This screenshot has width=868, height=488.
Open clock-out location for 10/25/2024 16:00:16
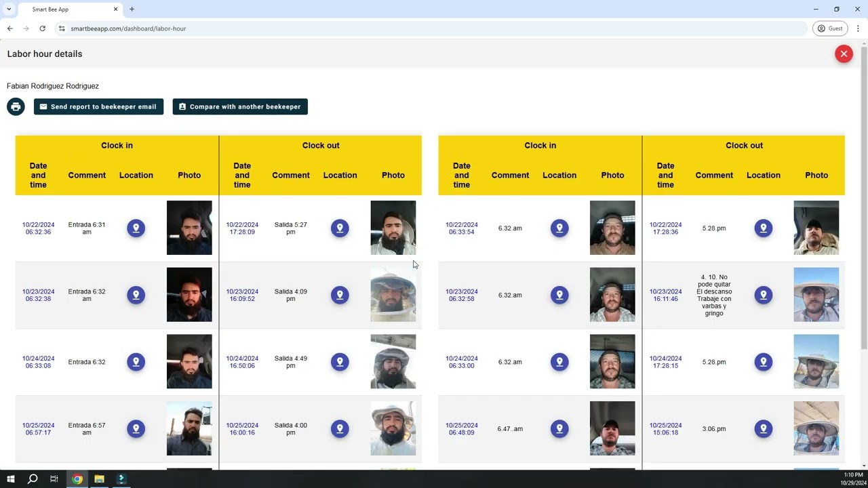click(x=340, y=429)
